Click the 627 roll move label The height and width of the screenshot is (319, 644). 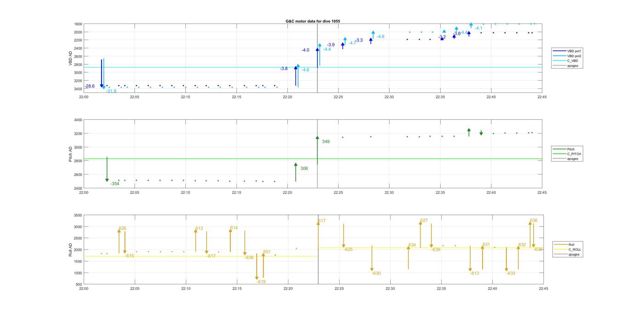pyautogui.click(x=424, y=220)
